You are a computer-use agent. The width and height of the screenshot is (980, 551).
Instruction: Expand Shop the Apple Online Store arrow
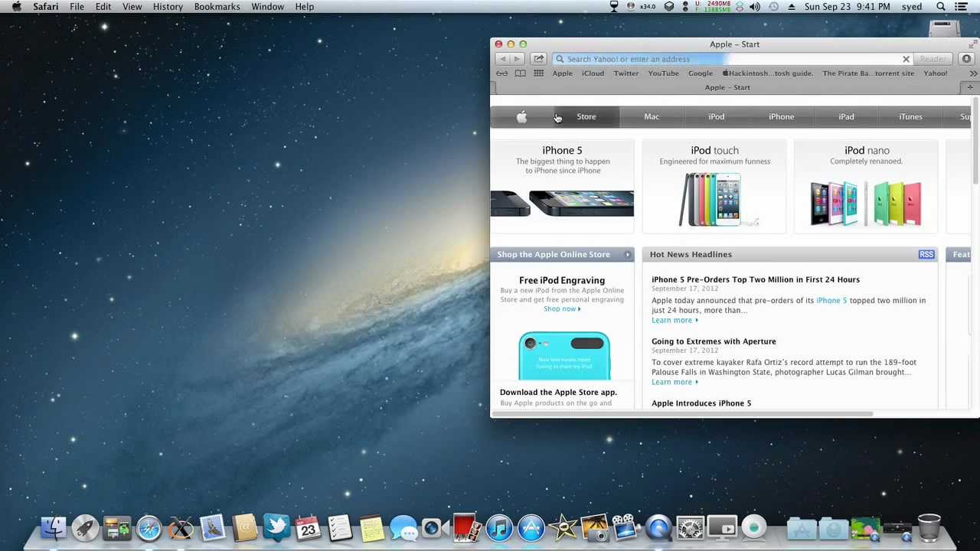(627, 254)
